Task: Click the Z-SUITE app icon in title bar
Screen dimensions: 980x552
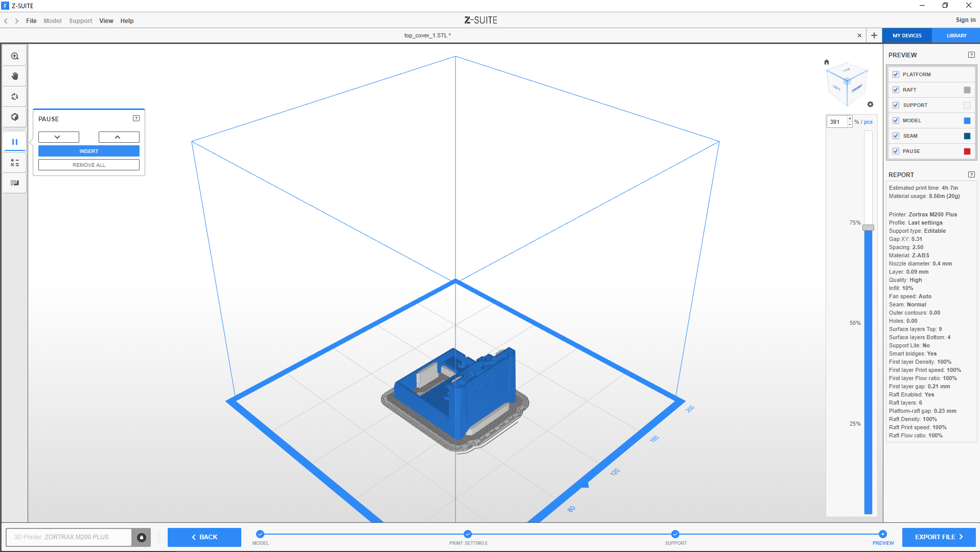Action: (x=5, y=6)
